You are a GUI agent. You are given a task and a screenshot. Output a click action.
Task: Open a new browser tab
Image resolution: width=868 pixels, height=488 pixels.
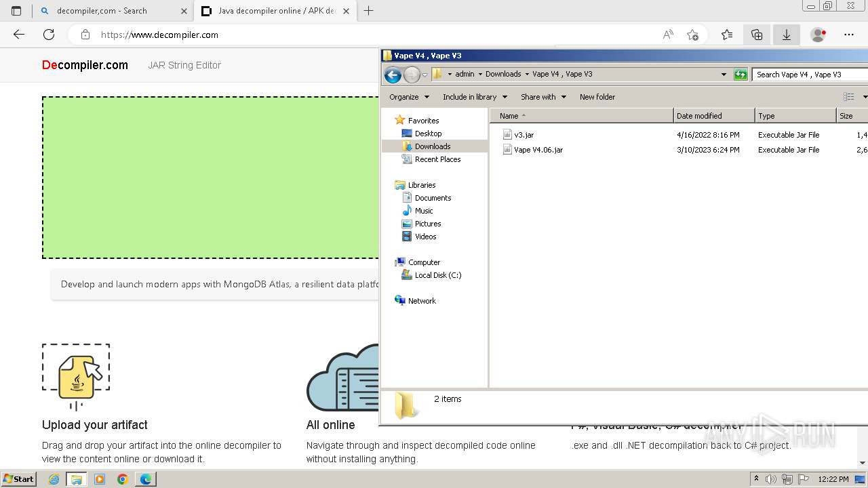(369, 11)
